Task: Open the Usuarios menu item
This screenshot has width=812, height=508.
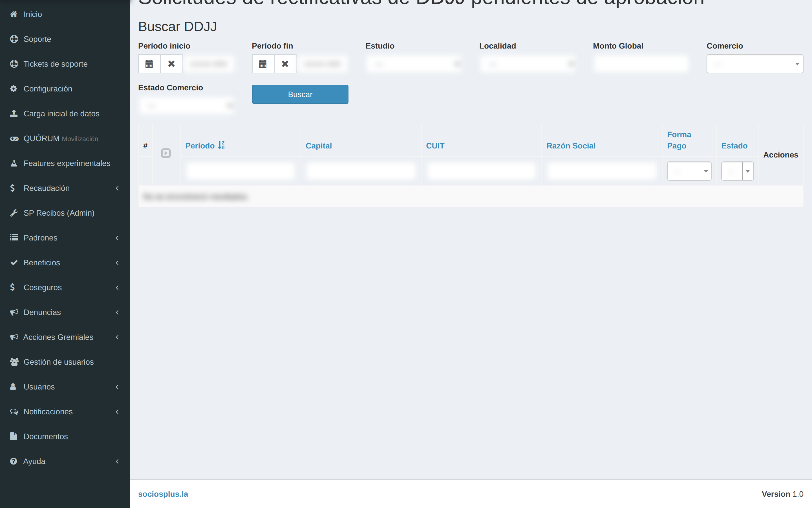Action: coord(65,387)
